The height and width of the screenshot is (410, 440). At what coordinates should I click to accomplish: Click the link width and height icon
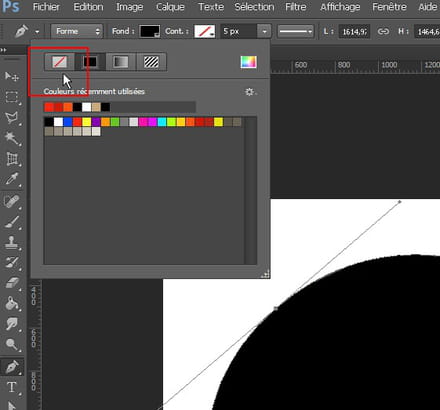pyautogui.click(x=383, y=31)
